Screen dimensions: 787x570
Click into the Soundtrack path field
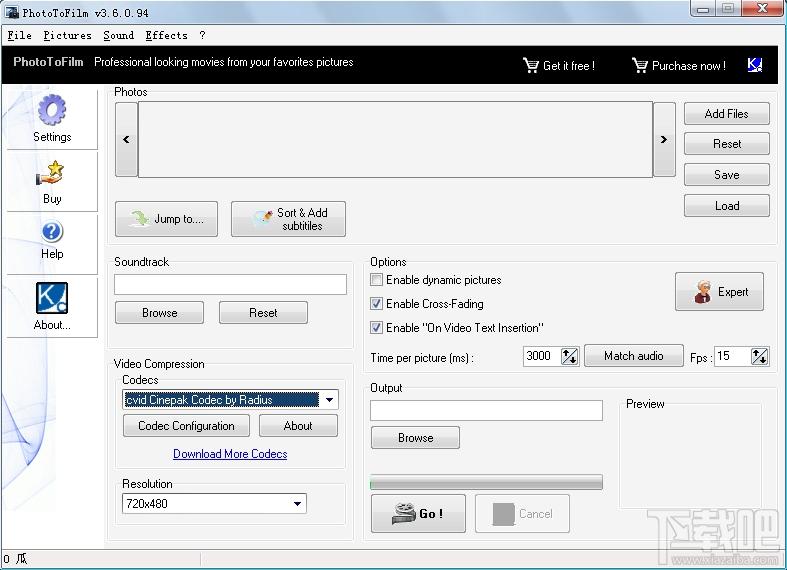tap(230, 284)
